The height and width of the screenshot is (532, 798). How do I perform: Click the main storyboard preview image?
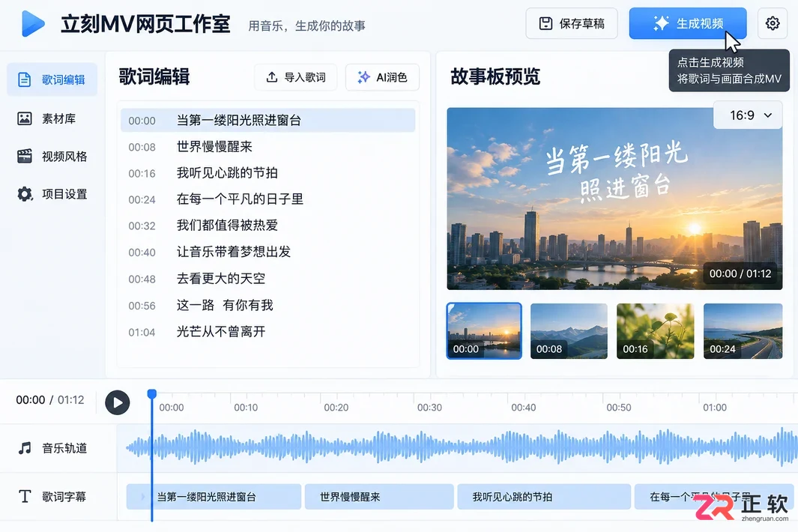(614, 199)
